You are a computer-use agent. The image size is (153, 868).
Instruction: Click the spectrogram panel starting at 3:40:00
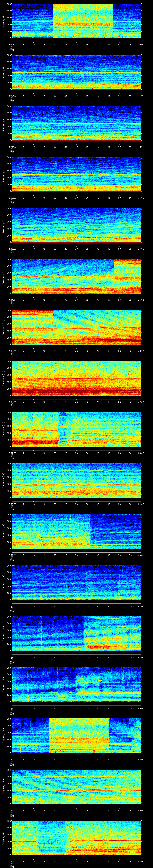coord(76,583)
